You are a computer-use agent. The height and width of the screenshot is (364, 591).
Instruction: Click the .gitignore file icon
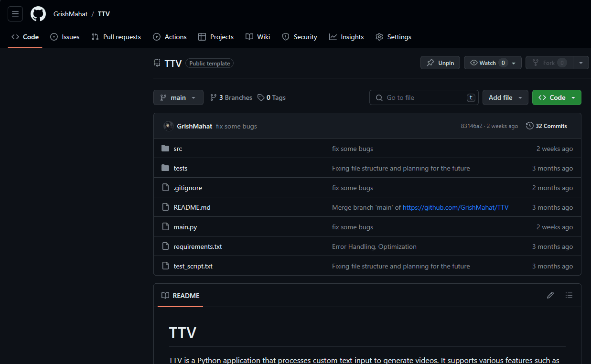(x=165, y=188)
